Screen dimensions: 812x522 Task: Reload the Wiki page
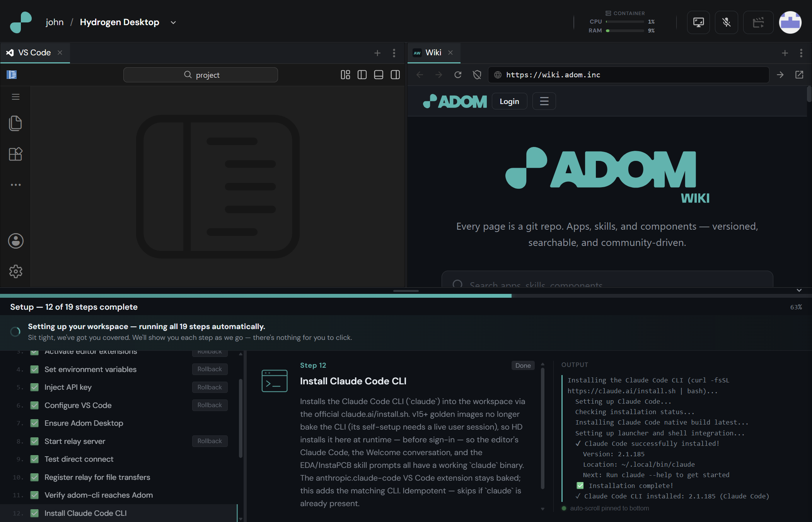458,75
